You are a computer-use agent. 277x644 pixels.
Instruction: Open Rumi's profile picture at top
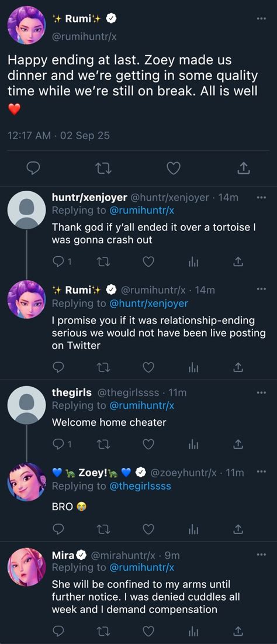tap(27, 26)
